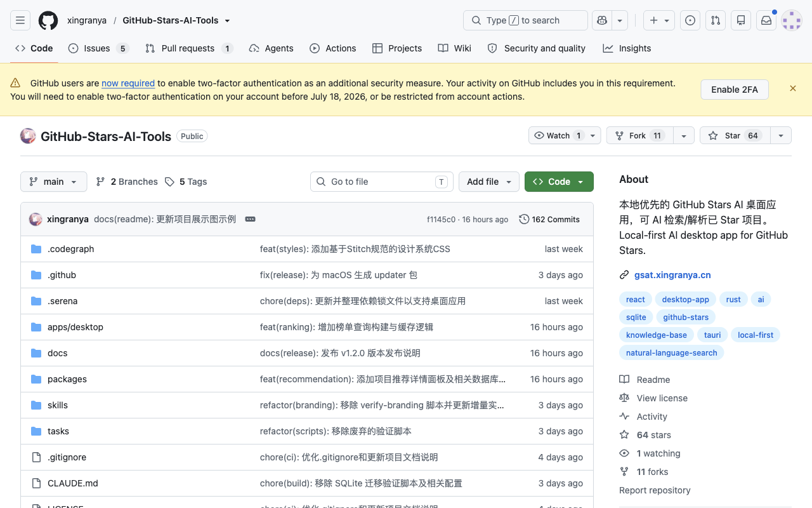Open pull requests icon in top header
Screen dimensions: 812x508
click(716, 20)
